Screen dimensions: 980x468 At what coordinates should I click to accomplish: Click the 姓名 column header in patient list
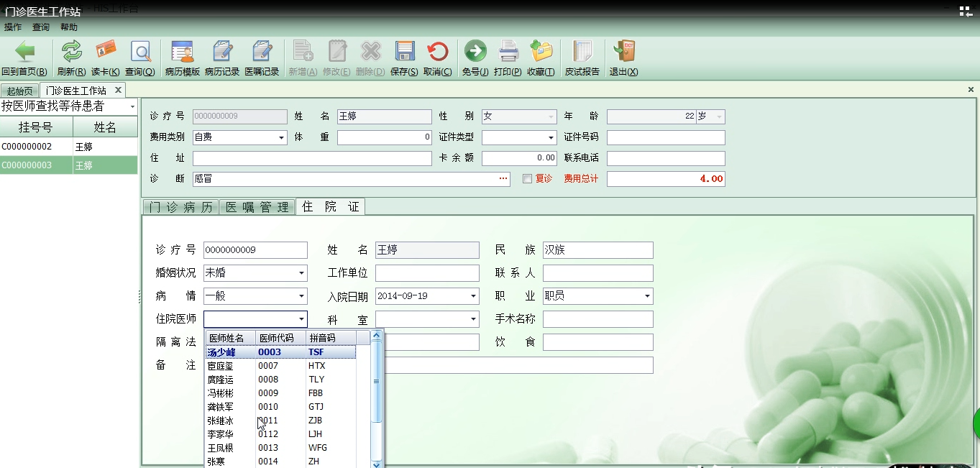106,127
